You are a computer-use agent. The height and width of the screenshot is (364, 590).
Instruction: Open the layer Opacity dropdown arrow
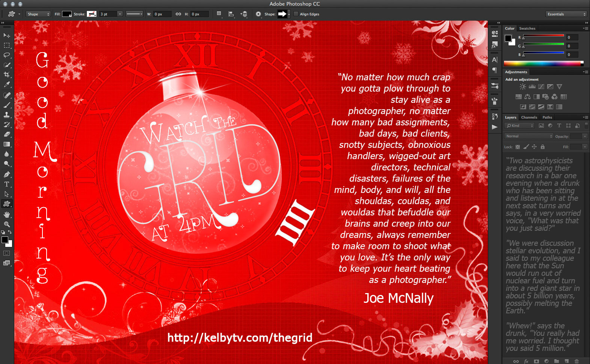click(585, 136)
